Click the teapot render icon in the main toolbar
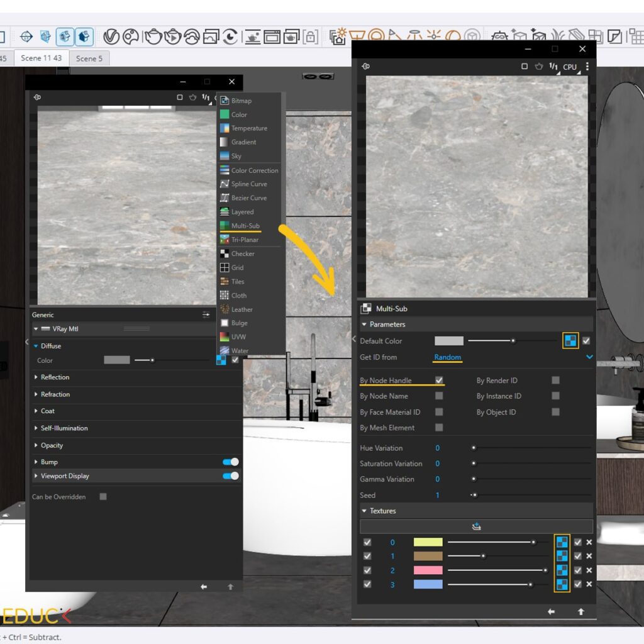Screen dimensions: 644x644 153,36
